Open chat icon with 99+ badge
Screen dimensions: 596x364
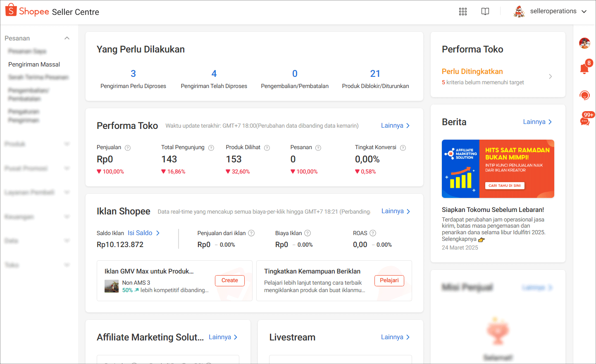(585, 121)
